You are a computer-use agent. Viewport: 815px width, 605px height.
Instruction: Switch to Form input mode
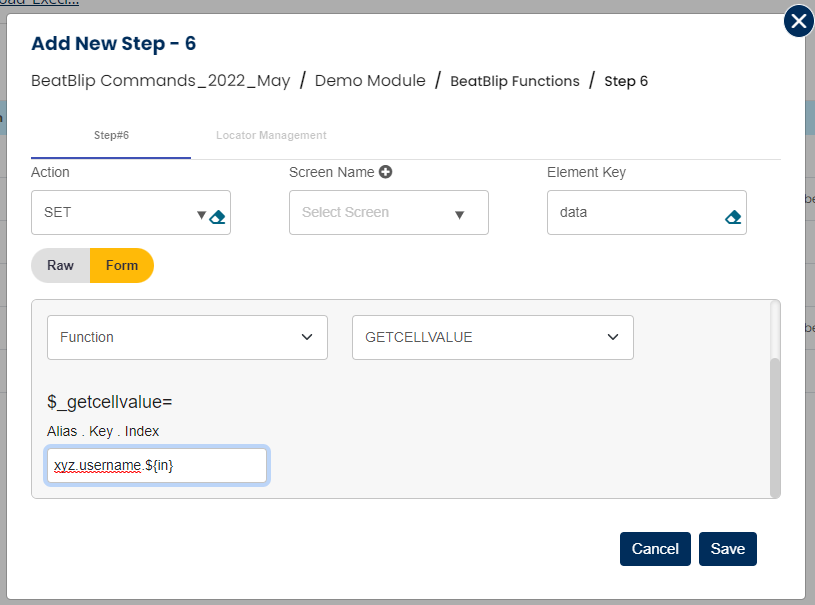point(122,266)
